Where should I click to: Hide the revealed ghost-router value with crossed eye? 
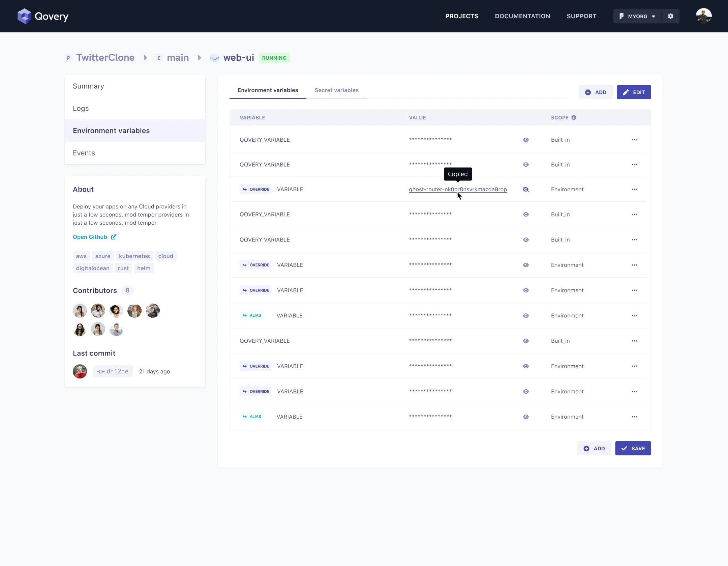click(525, 189)
